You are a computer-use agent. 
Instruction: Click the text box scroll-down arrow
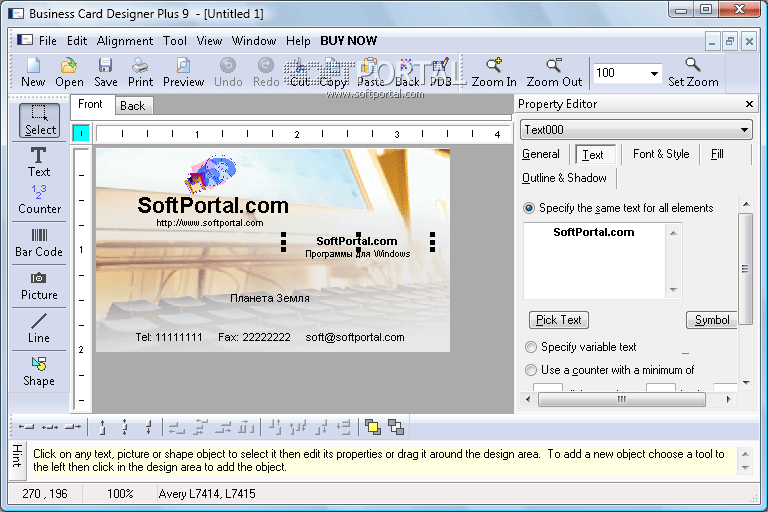(673, 290)
